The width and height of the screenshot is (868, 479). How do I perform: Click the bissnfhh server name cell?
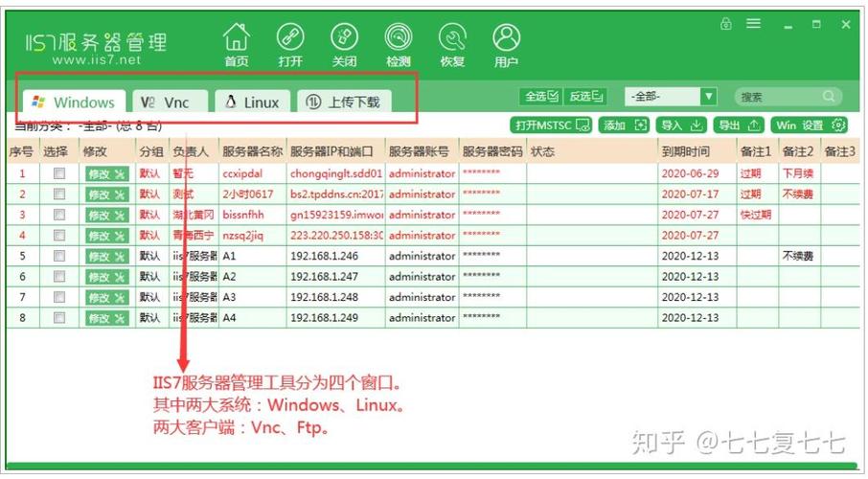(252, 215)
